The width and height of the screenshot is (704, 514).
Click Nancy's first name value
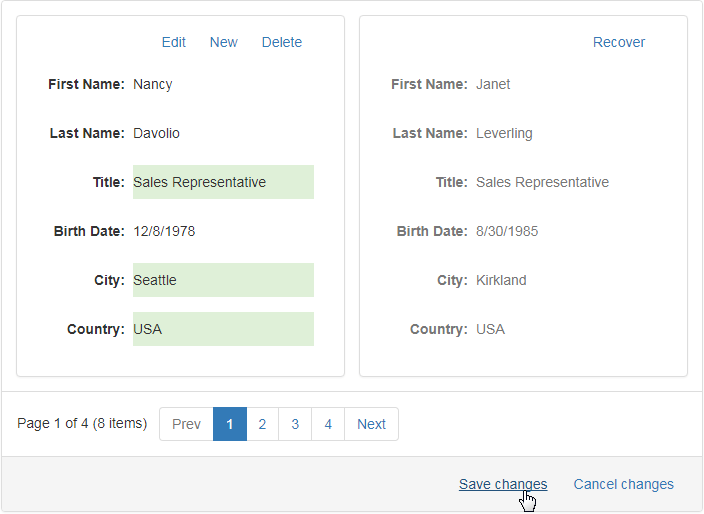(153, 84)
